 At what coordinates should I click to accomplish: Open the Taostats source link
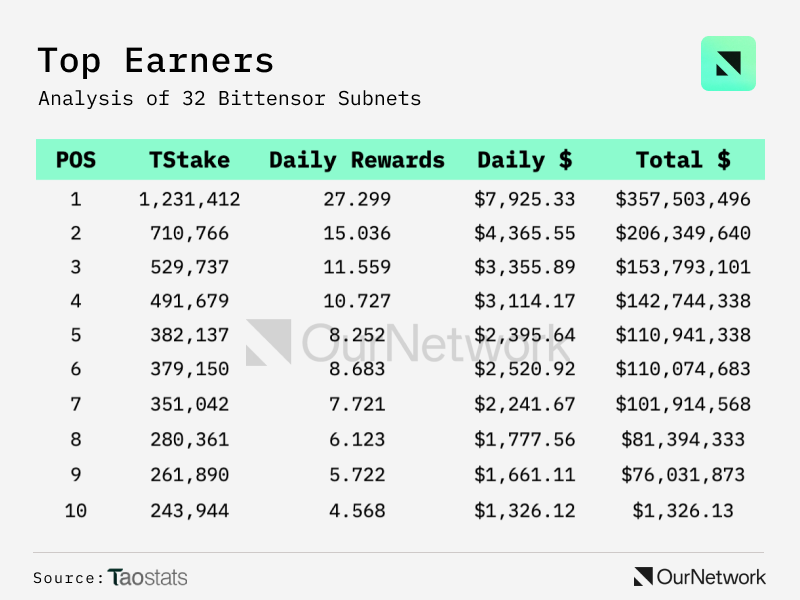pyautogui.click(x=148, y=577)
